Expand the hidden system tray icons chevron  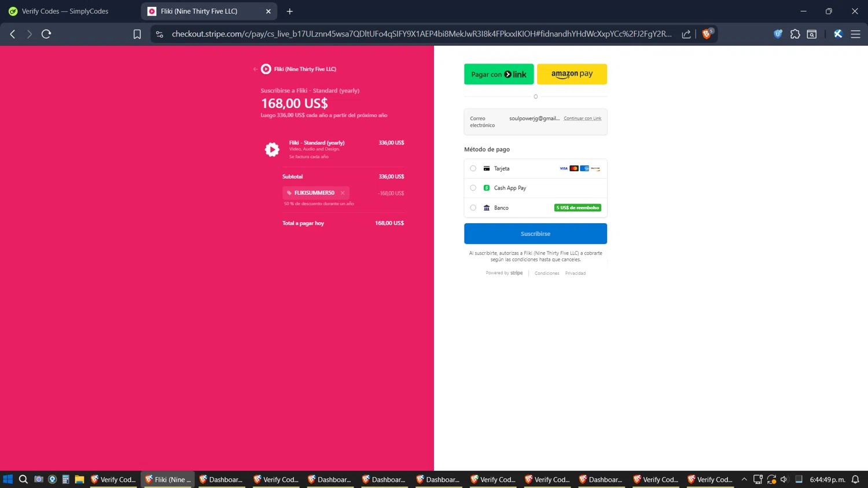[x=744, y=479]
